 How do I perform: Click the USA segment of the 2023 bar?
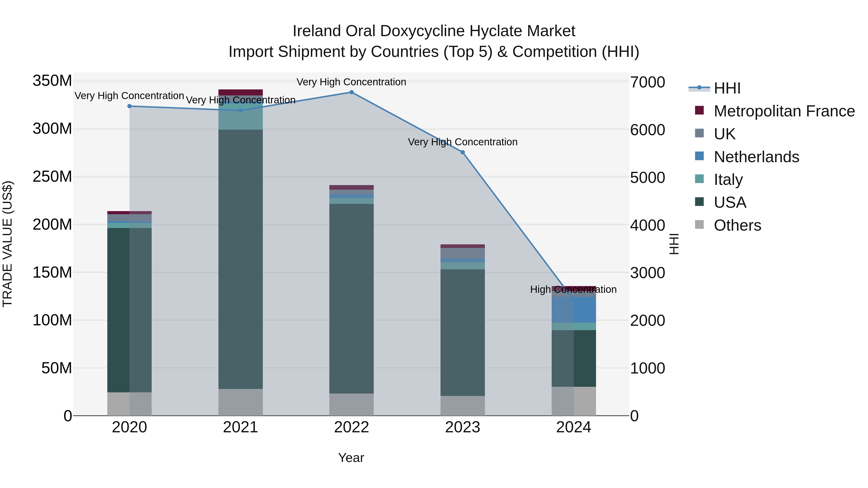(x=463, y=333)
